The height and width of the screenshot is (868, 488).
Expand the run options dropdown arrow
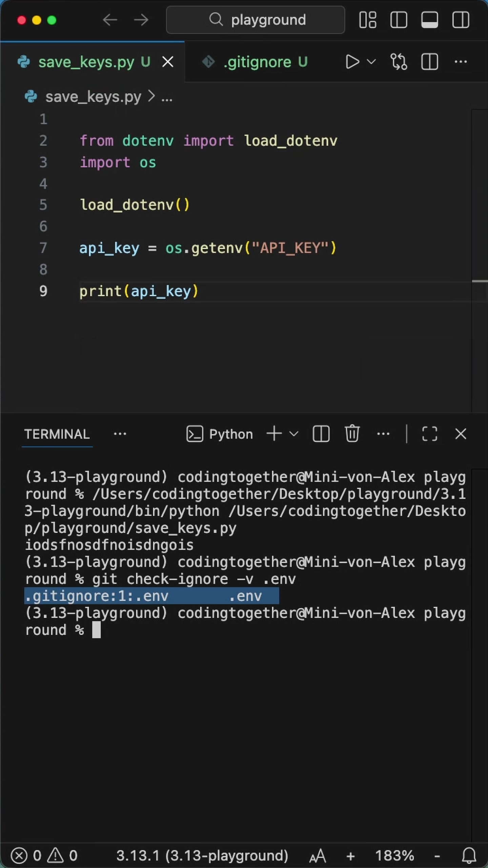(371, 62)
